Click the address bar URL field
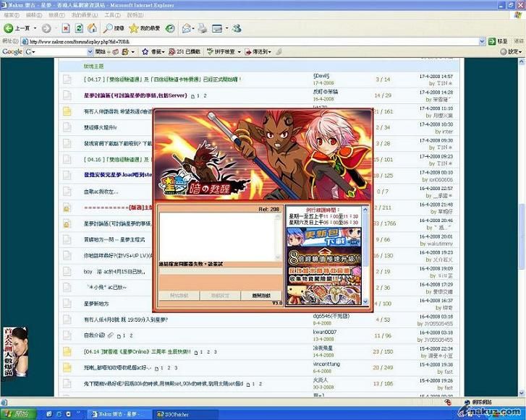Image resolution: width=526 pixels, height=420 pixels. (253, 42)
